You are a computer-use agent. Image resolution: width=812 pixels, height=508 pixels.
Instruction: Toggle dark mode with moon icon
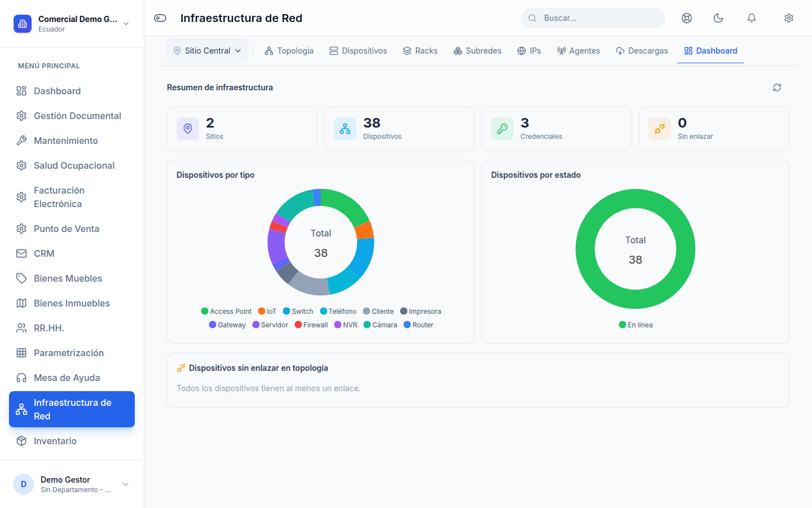coord(718,18)
